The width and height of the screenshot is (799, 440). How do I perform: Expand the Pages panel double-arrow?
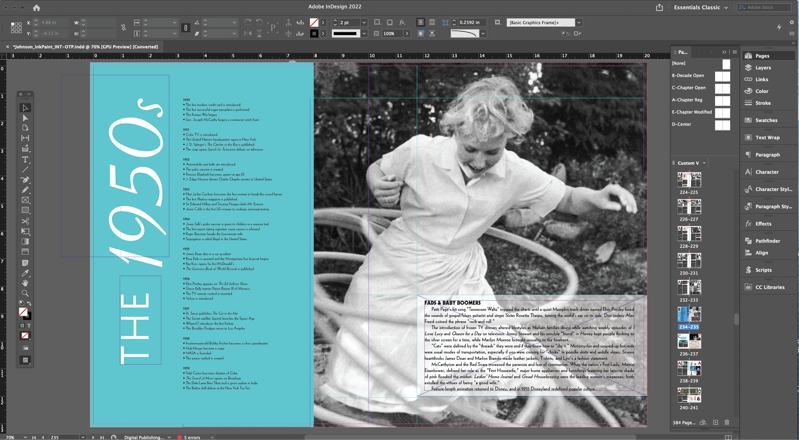click(x=724, y=52)
